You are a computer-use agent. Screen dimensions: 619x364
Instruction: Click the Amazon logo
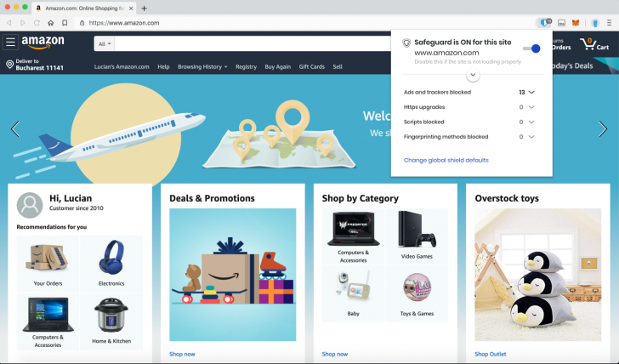click(43, 42)
